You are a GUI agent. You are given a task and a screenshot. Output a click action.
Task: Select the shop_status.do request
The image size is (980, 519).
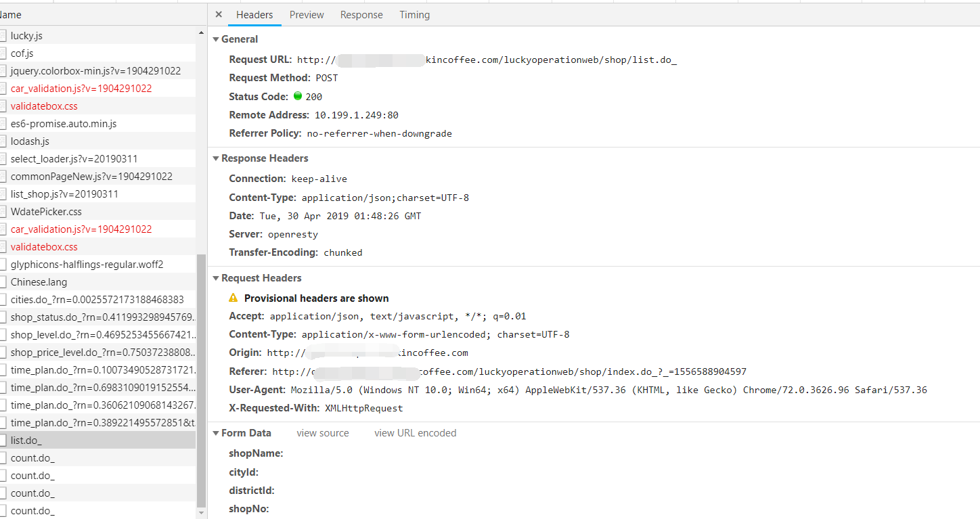[97, 317]
